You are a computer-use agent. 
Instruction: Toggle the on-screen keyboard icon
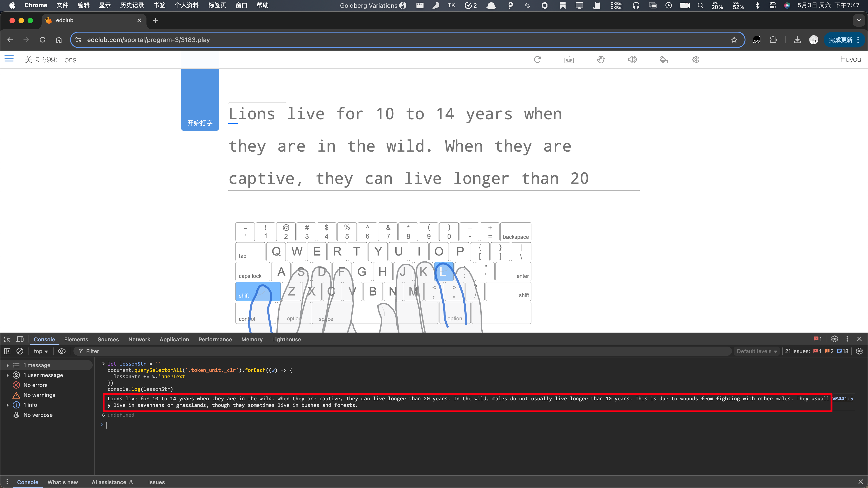click(x=569, y=60)
